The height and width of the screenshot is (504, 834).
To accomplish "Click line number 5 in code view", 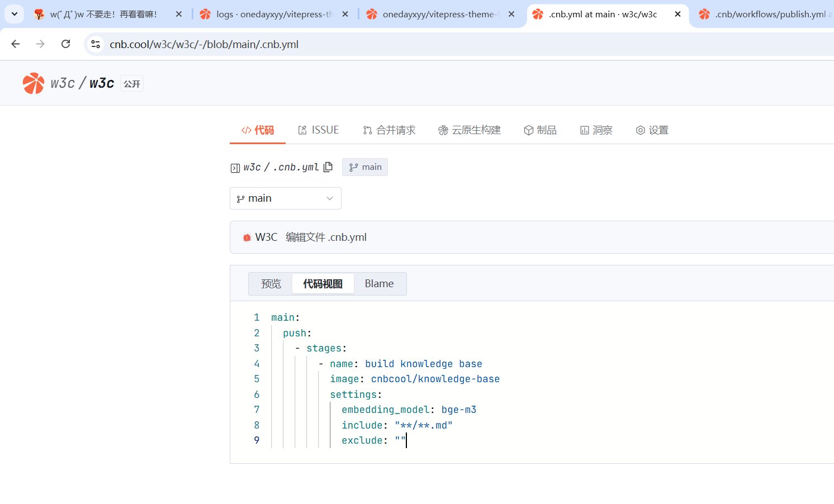I will pos(257,379).
